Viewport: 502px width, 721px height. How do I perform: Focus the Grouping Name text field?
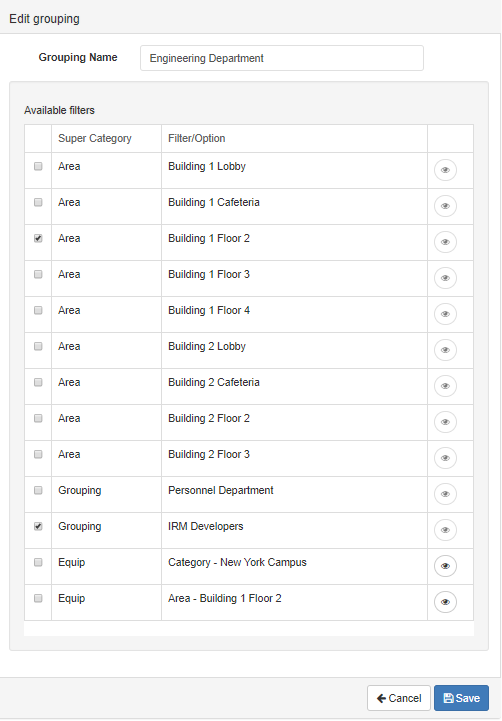[x=282, y=58]
